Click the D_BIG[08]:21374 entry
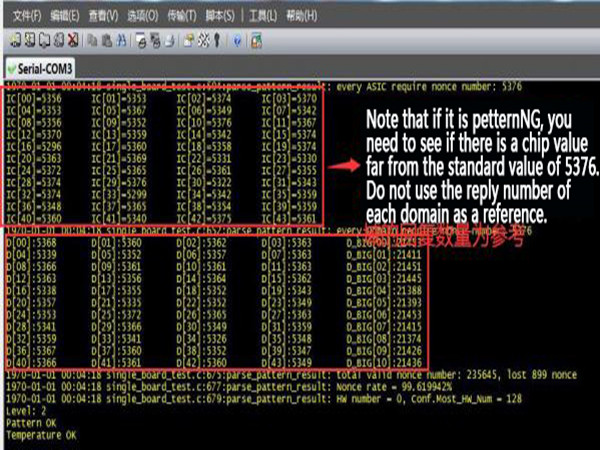The height and width of the screenshot is (450, 600). click(x=384, y=339)
